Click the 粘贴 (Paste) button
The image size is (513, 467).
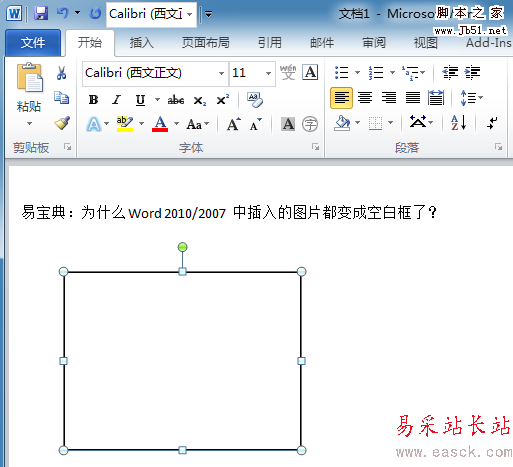tap(30, 87)
